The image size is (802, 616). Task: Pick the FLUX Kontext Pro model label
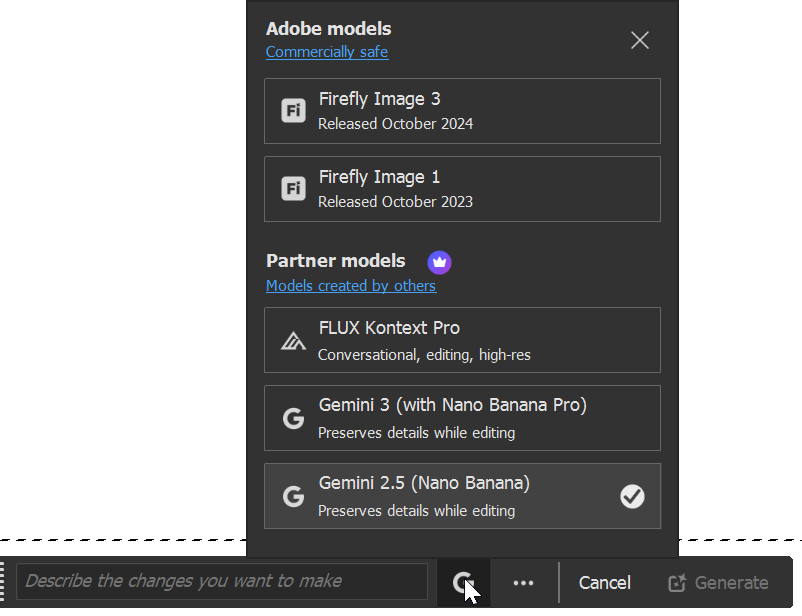coord(389,328)
